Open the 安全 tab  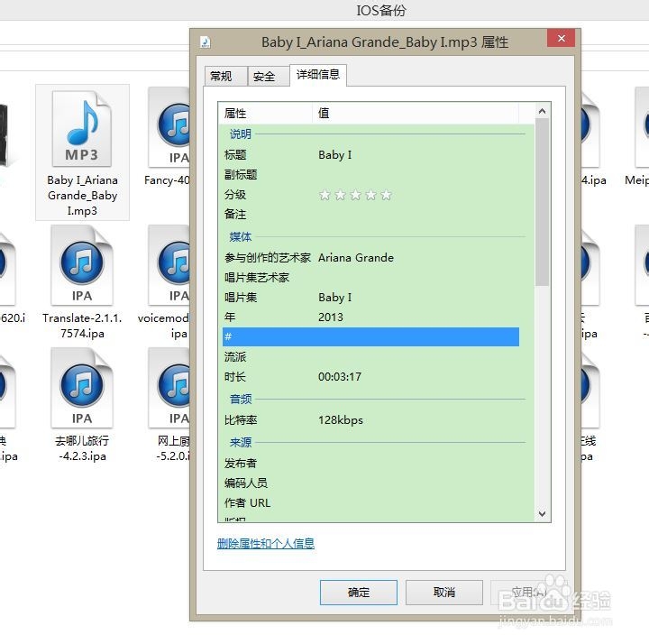[269, 76]
